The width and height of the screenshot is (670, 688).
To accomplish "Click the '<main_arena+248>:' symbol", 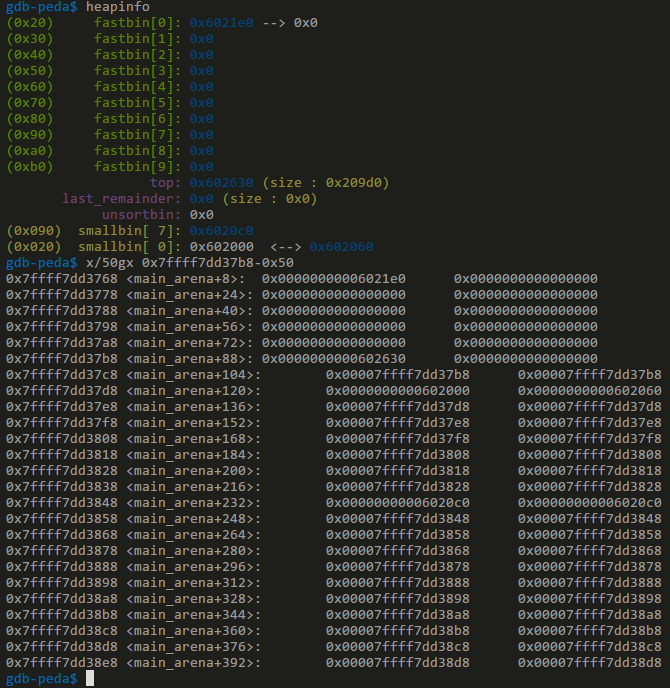I will click(193, 519).
